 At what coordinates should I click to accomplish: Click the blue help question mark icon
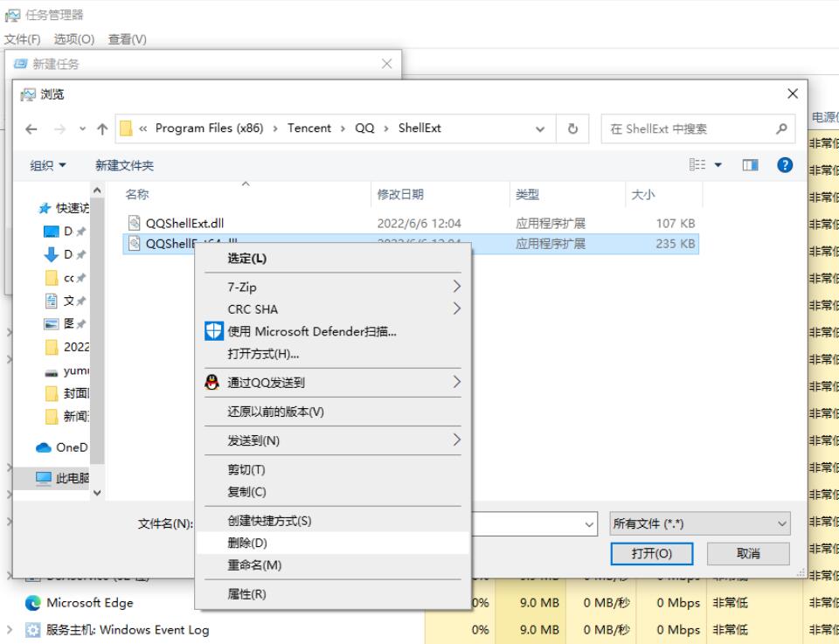tap(784, 165)
